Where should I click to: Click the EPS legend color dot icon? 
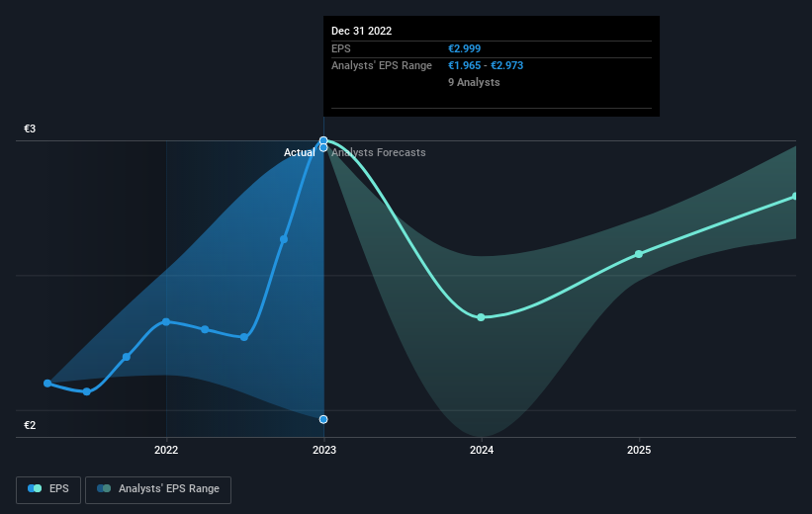(35, 488)
